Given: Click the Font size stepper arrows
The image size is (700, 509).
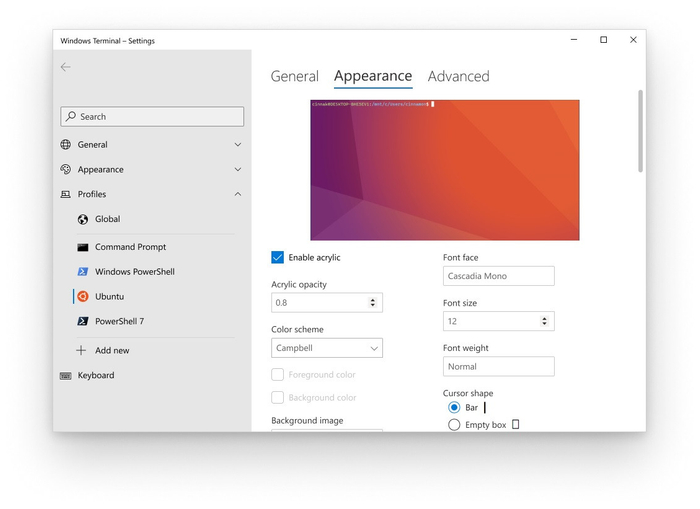Looking at the screenshot, I should (x=544, y=321).
